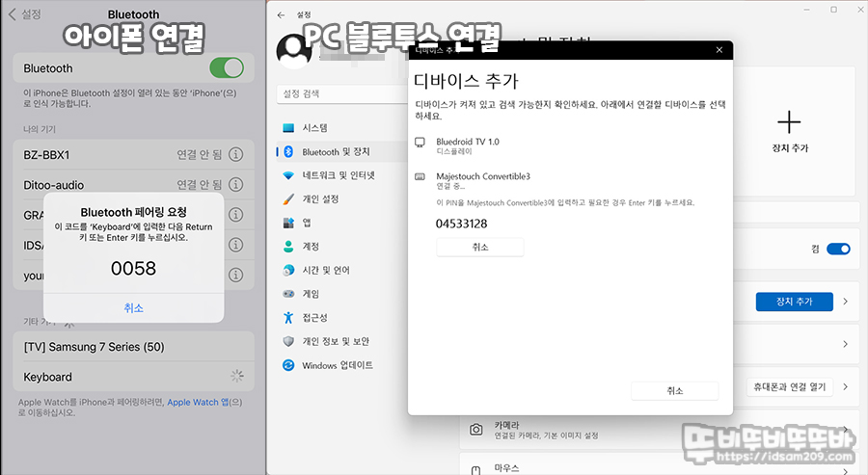868x475 pixels.
Task: Toggle the iPhone Bluetooth switch off
Action: tap(227, 68)
